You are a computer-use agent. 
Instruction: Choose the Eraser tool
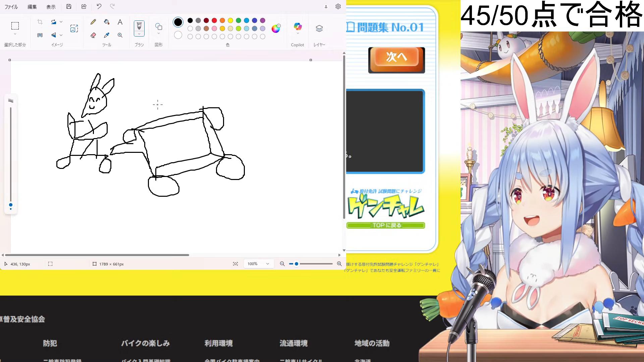point(93,35)
